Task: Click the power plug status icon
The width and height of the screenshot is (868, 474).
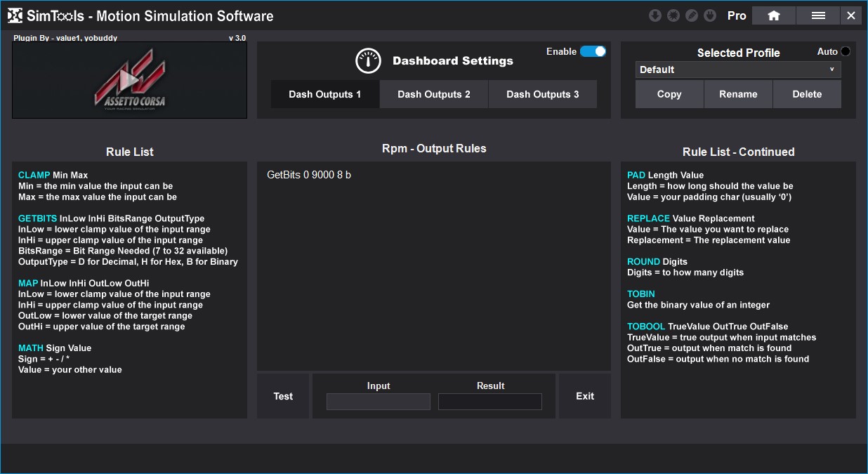Action: (x=710, y=15)
